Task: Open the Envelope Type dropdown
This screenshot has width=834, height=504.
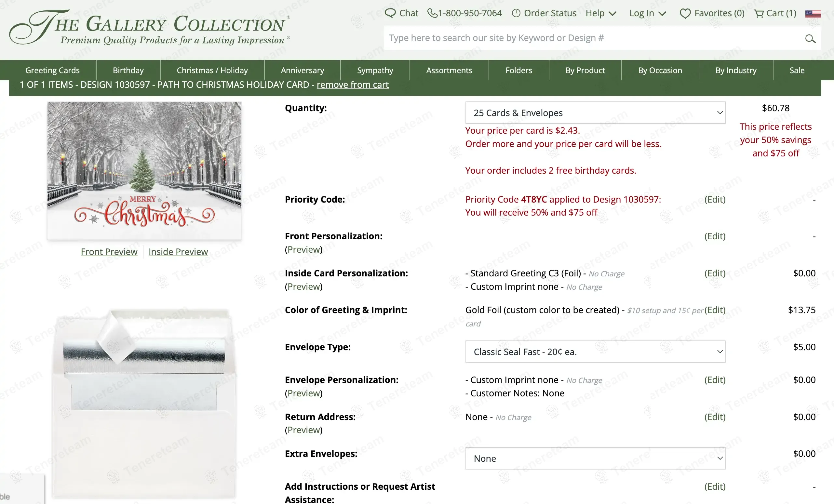Action: (x=595, y=352)
